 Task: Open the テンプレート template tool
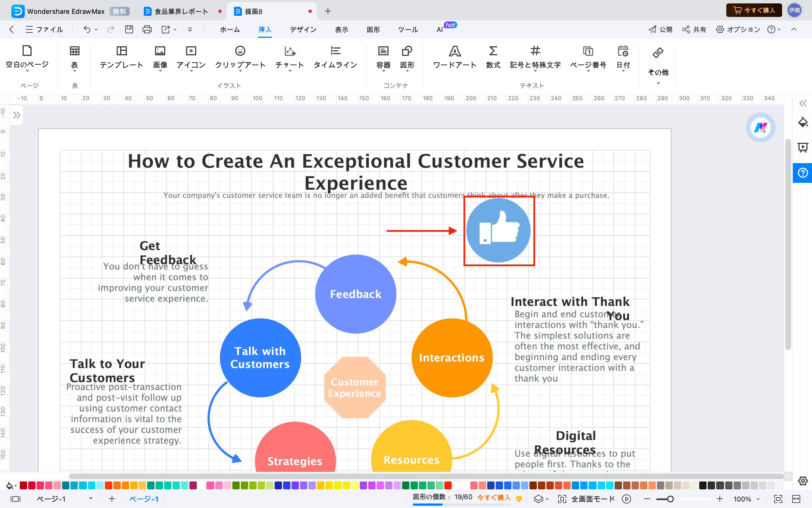[122, 57]
